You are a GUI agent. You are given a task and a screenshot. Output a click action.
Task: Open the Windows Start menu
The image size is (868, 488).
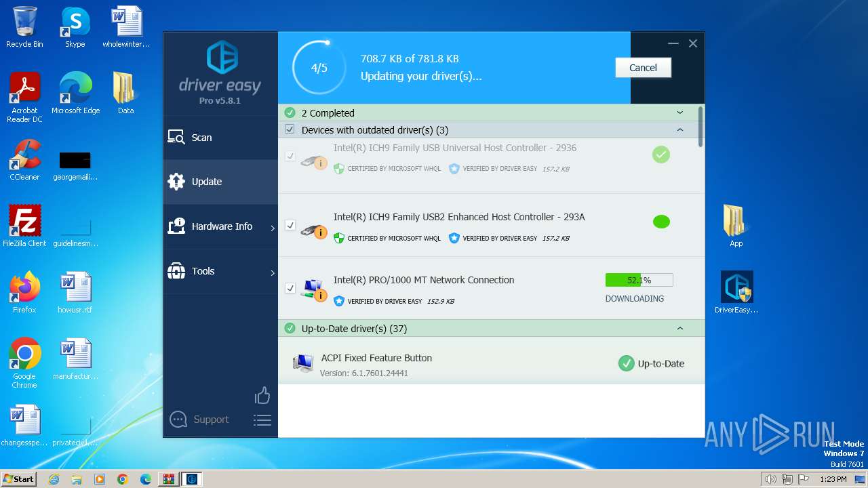click(x=18, y=479)
